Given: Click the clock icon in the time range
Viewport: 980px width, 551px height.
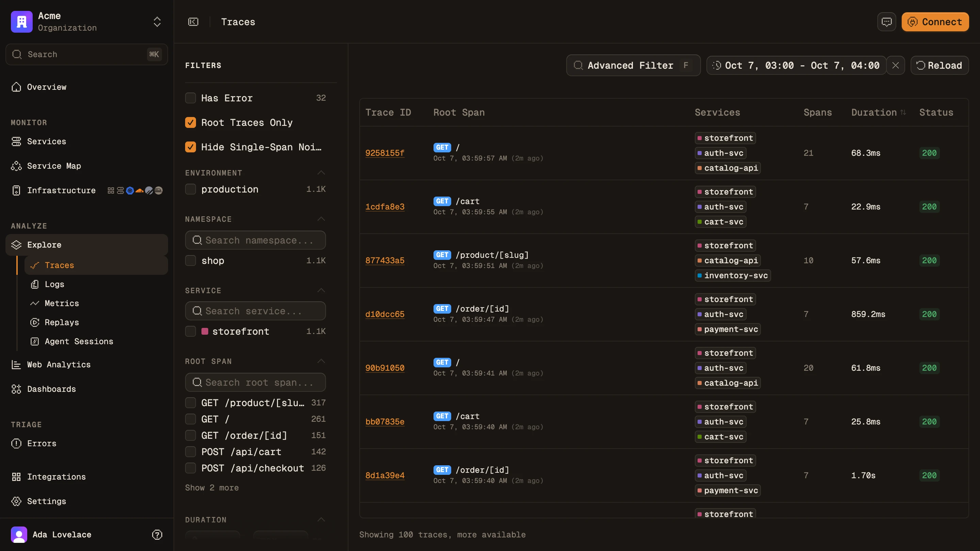Looking at the screenshot, I should pos(717,65).
